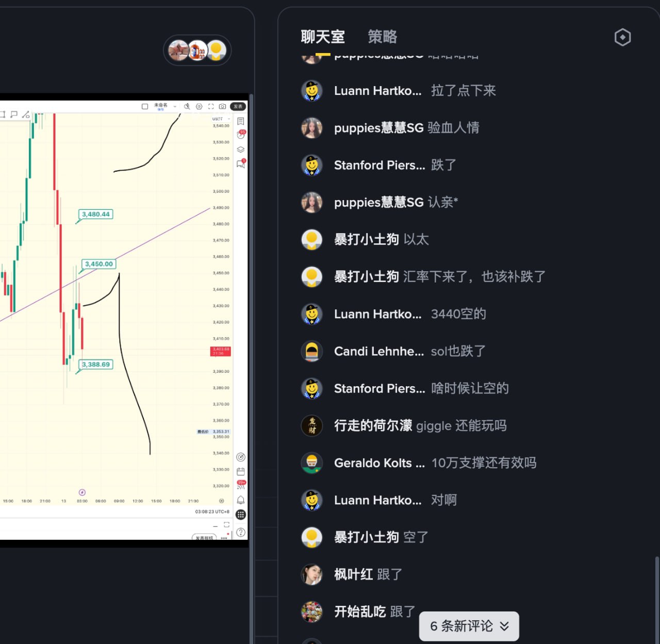Open chat bubbles icon with red badge
This screenshot has height=644, width=660.
(241, 164)
